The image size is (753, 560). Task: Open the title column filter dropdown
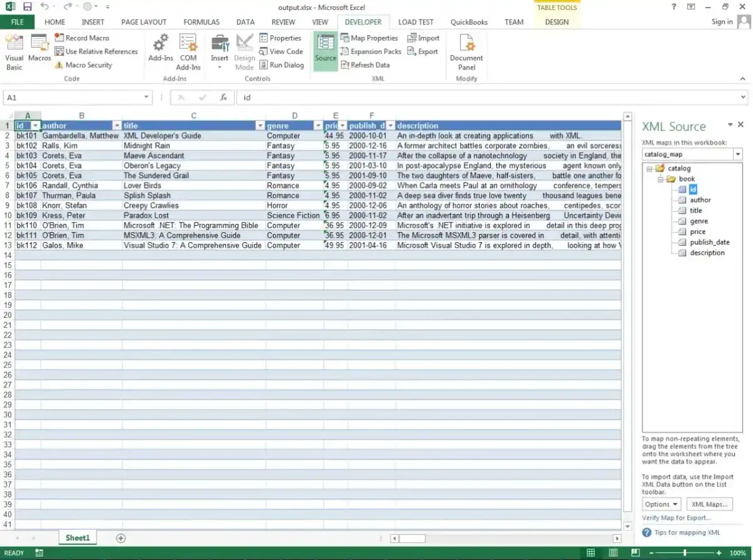tap(260, 126)
